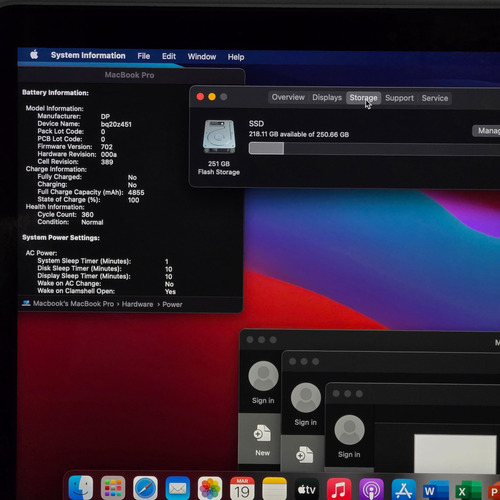Viewport: 500px width, 500px height.
Task: Open the File menu
Action: pos(144,56)
